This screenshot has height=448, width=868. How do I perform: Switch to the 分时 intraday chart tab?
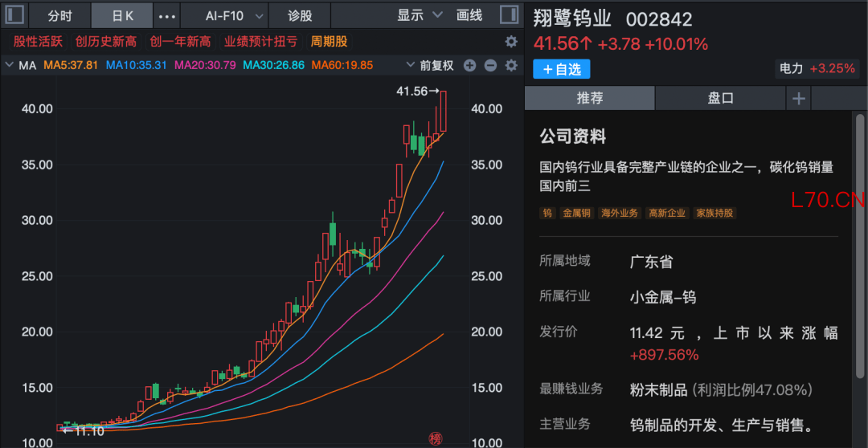(x=59, y=15)
